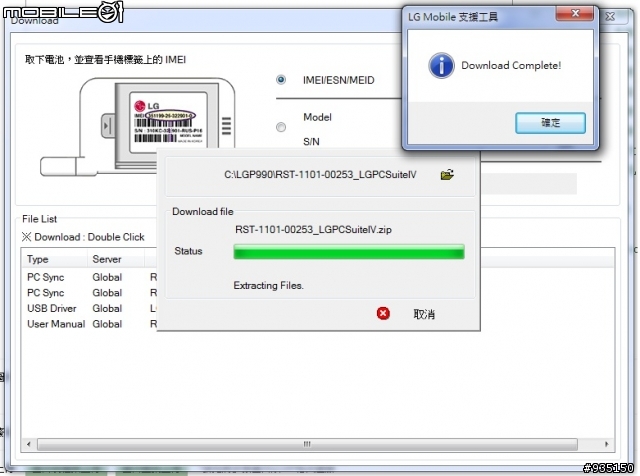Screen dimensions: 640x476
Task: Select the IMEI/ESN/MEID radio button
Action: click(281, 80)
